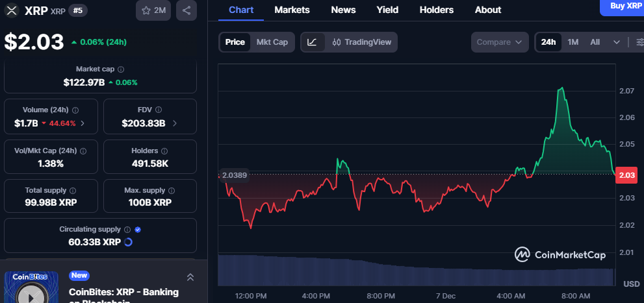Select the Price chart toggle
This screenshot has height=303, width=644.
[235, 42]
